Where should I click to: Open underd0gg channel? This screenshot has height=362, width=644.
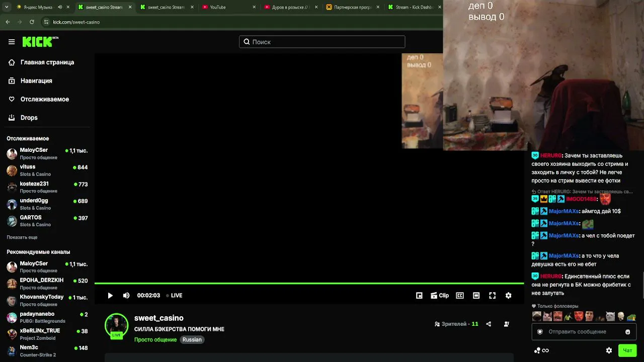(x=47, y=204)
